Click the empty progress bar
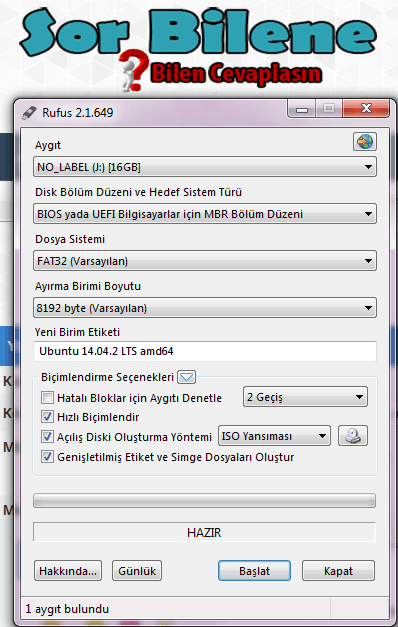This screenshot has width=398, height=627. click(204, 501)
